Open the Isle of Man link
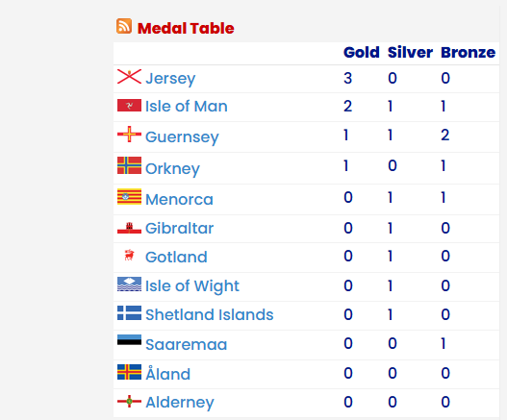The image size is (507, 420). click(x=187, y=106)
